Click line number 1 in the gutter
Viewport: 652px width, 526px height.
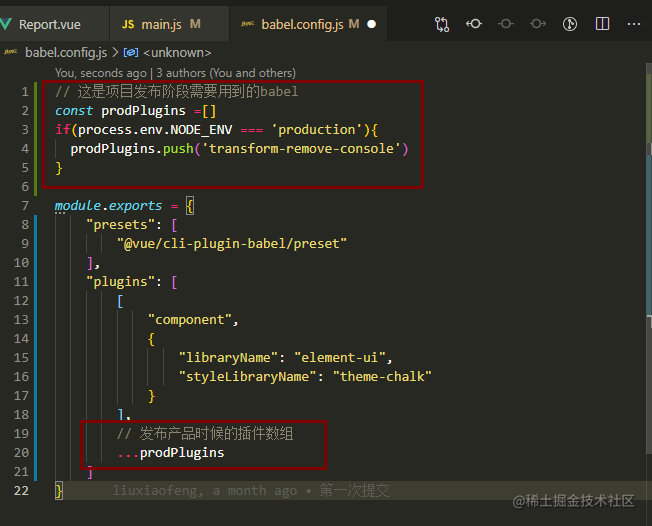tap(25, 91)
